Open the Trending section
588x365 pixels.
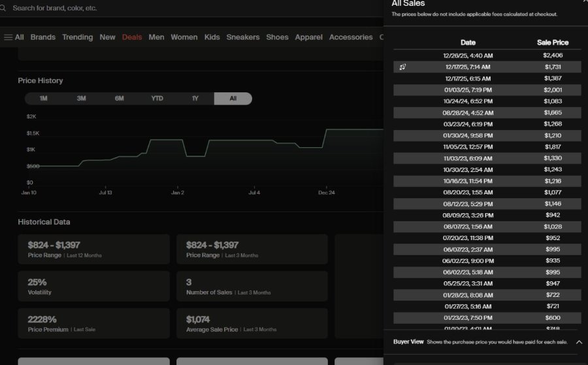[78, 37]
